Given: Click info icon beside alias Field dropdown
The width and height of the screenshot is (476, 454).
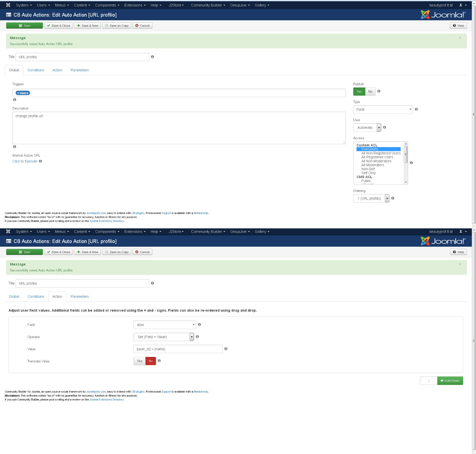Looking at the screenshot, I should [199, 325].
